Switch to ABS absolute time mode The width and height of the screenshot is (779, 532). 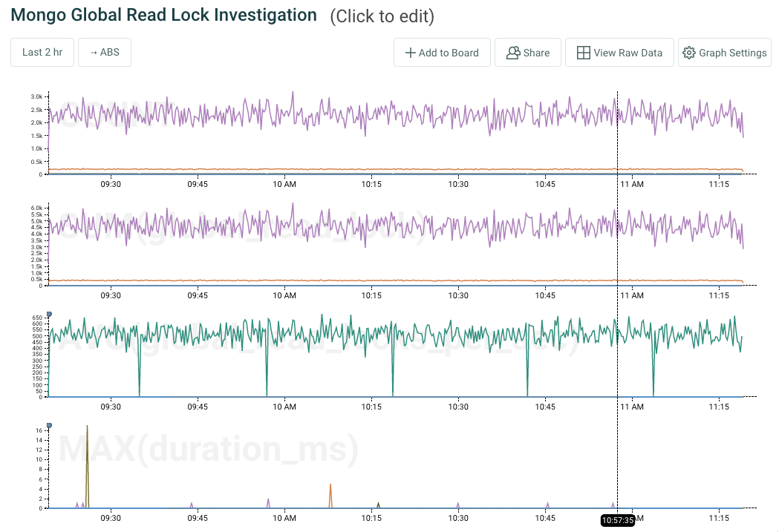[105, 52]
